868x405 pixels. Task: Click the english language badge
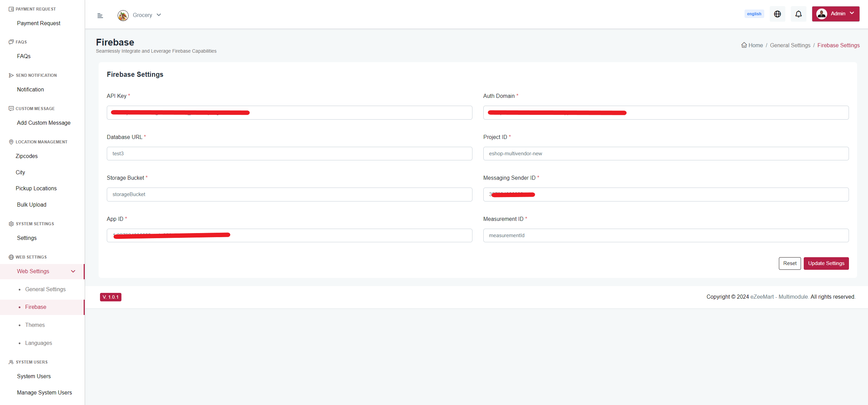(x=754, y=14)
